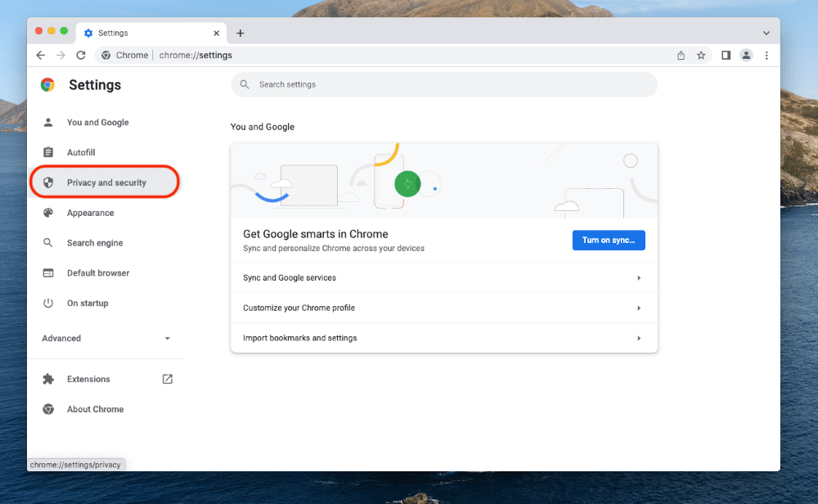Click the Extensions external link icon
The height and width of the screenshot is (504, 818).
(x=168, y=379)
